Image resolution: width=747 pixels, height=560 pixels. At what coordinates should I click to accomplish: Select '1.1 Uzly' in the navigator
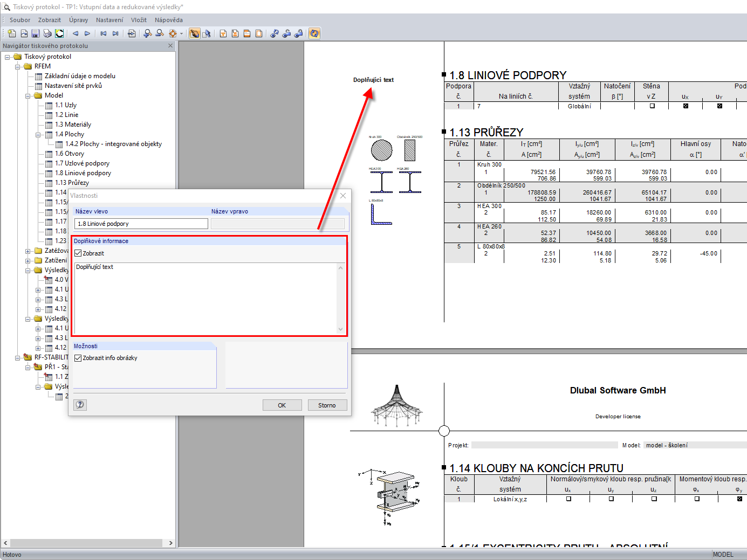(x=66, y=105)
